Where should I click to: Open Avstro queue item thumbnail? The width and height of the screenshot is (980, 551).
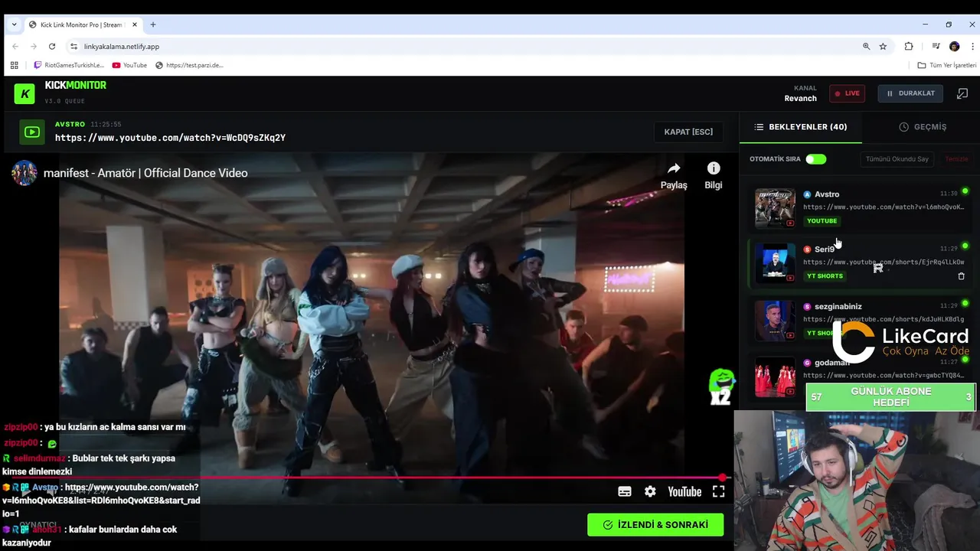(x=775, y=207)
